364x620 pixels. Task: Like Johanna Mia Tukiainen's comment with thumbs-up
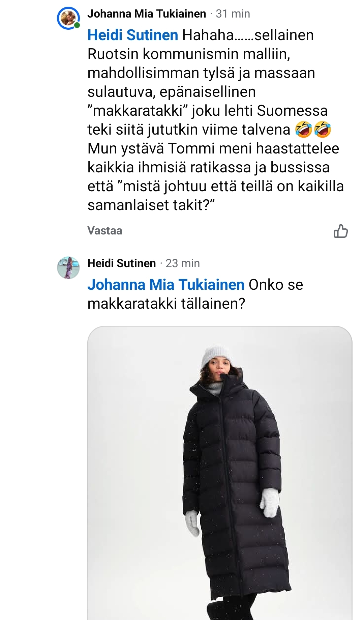point(340,231)
